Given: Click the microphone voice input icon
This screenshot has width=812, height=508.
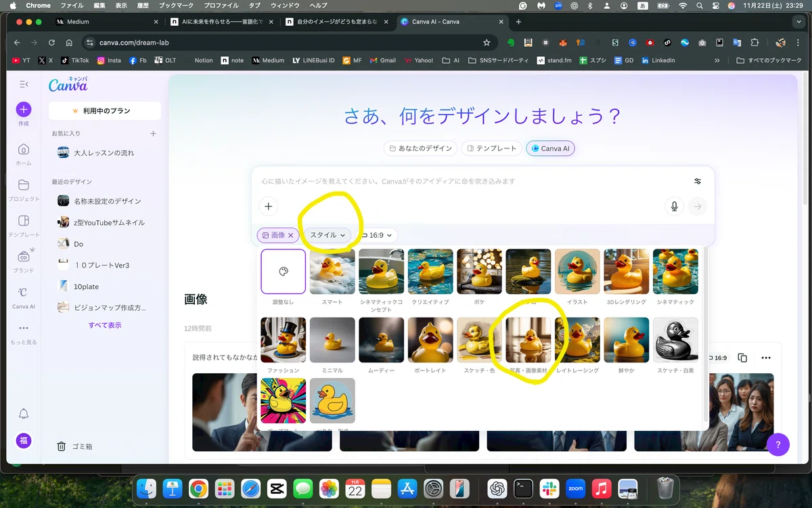Looking at the screenshot, I should [673, 207].
